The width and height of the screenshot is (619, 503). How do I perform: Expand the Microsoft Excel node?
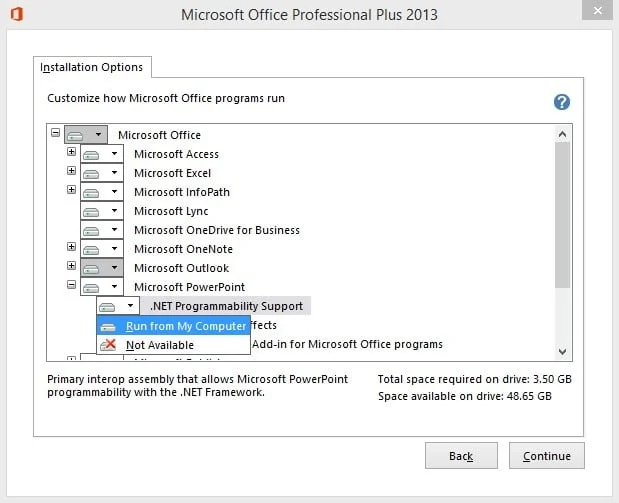coord(71,171)
